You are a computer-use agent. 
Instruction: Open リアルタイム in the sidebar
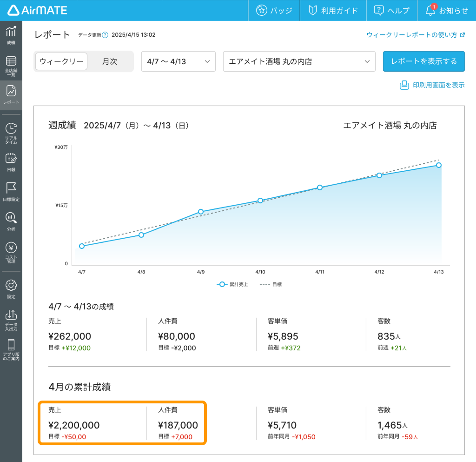(x=11, y=134)
